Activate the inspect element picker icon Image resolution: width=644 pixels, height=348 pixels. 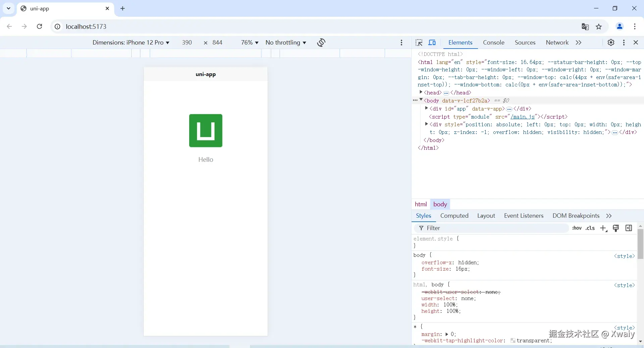point(419,43)
